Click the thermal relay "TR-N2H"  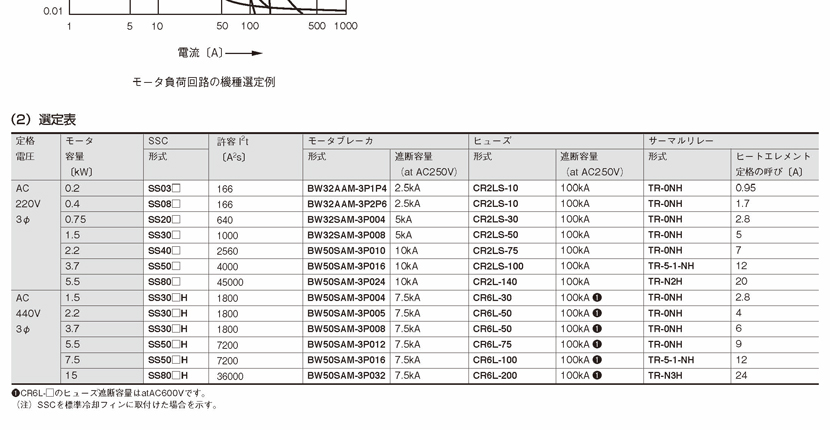tap(665, 282)
